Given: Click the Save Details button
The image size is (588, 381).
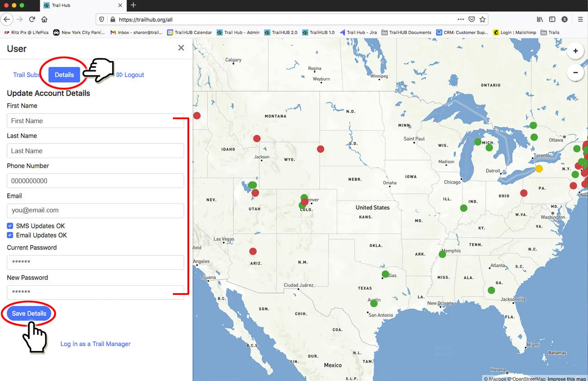Looking at the screenshot, I should coord(29,313).
